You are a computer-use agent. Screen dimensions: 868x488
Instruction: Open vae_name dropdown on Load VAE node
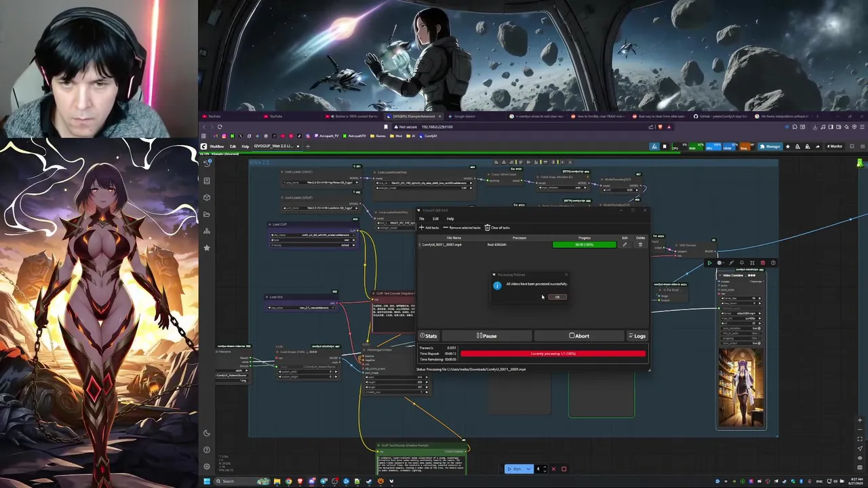coord(301,308)
